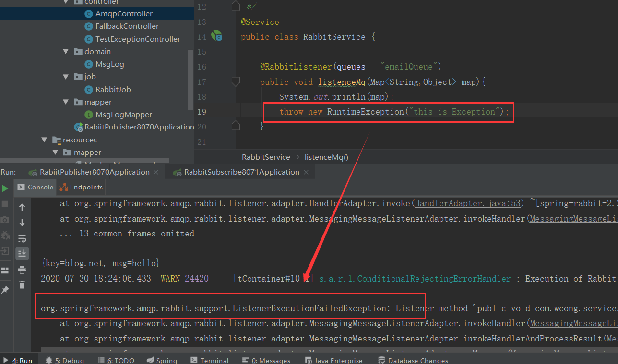This screenshot has height=364, width=618.
Task: Collapse the resources mapper subfolder arrow
Action: [56, 153]
